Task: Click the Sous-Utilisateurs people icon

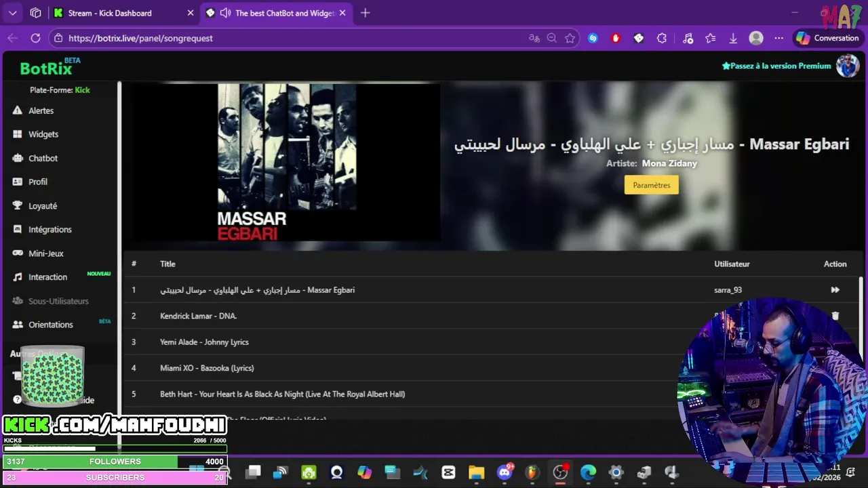Action: [17, 301]
